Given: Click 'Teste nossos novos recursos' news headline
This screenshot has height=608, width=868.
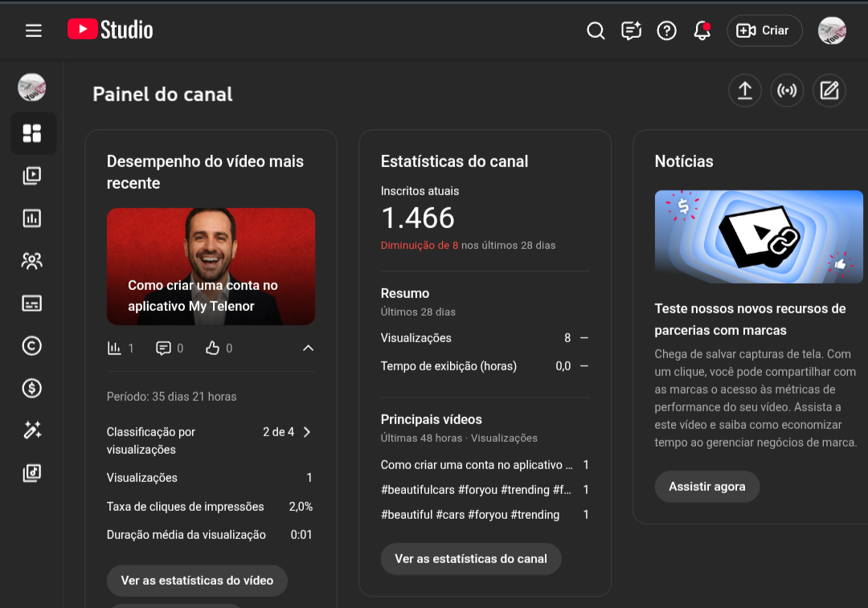Looking at the screenshot, I should click(x=750, y=319).
